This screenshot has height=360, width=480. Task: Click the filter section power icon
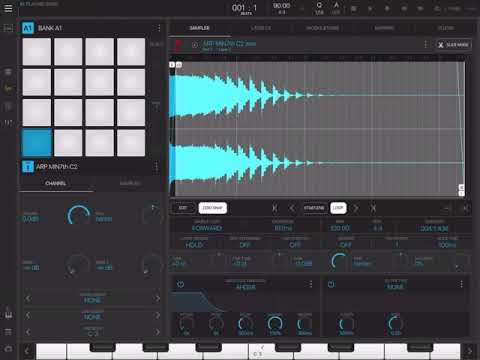tap(331, 284)
